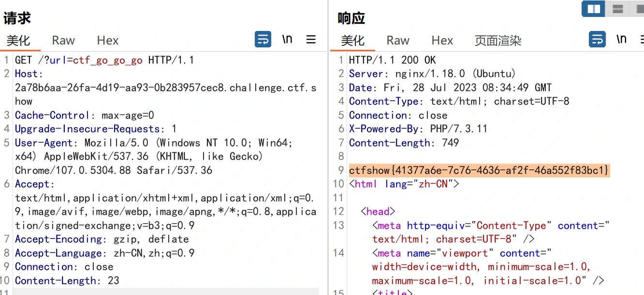Open the request panel hamburger options menu

point(311,39)
